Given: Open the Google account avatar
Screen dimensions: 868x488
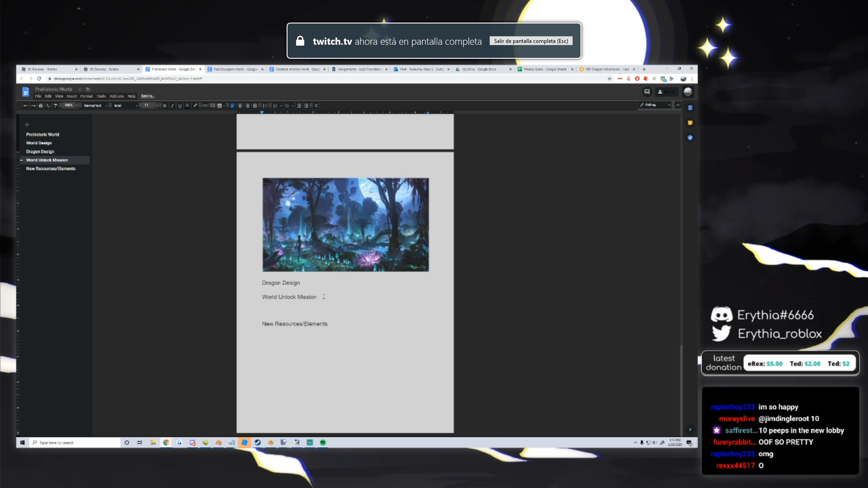Looking at the screenshot, I should (688, 92).
